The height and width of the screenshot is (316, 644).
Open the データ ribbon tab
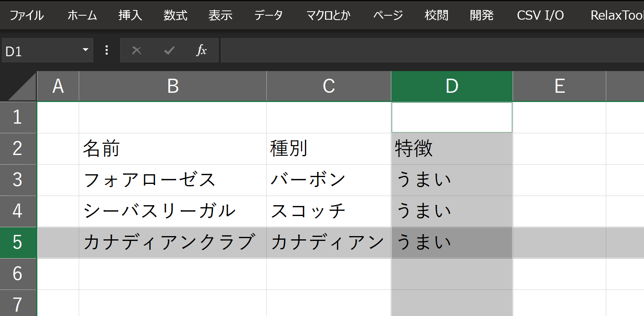point(268,15)
